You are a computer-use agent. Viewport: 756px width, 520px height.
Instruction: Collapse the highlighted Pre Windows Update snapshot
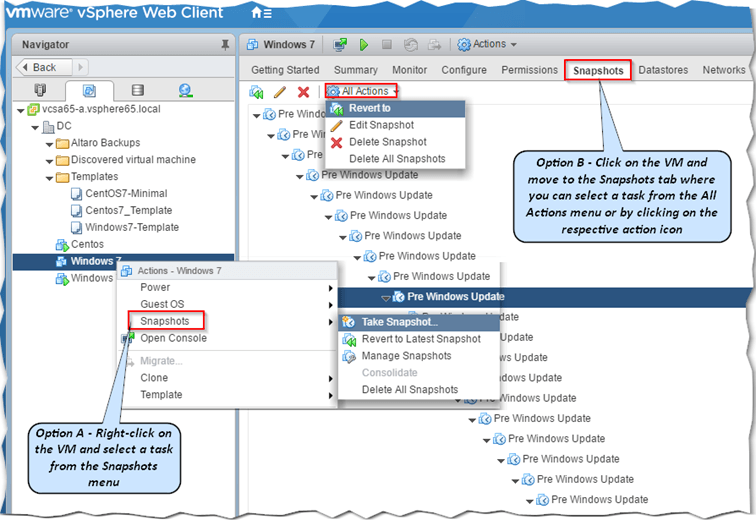pyautogui.click(x=386, y=299)
